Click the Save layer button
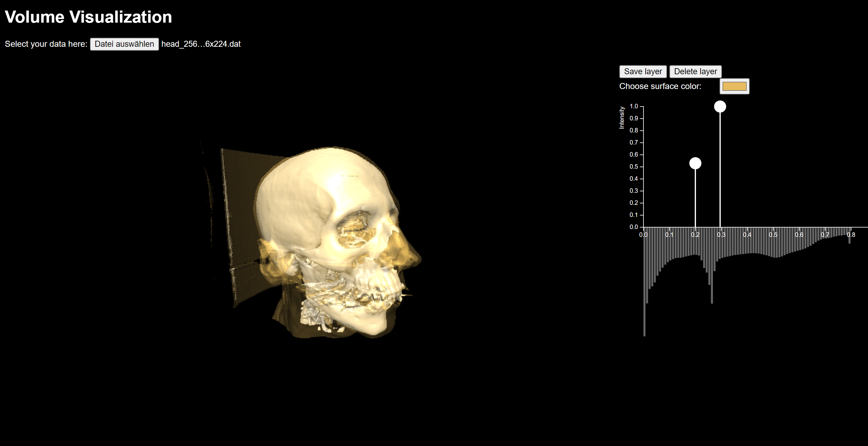This screenshot has width=868, height=446. point(643,72)
